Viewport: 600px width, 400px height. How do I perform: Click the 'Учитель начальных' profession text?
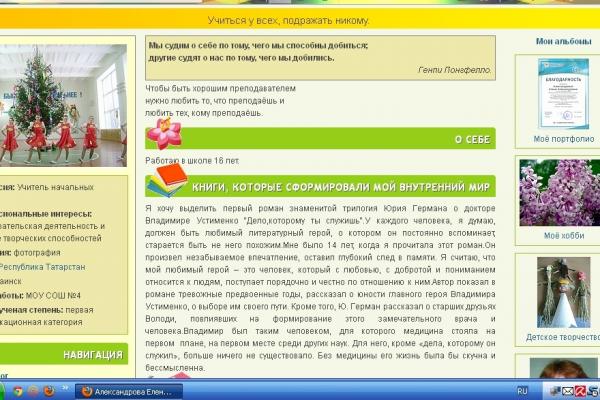pyautogui.click(x=55, y=187)
